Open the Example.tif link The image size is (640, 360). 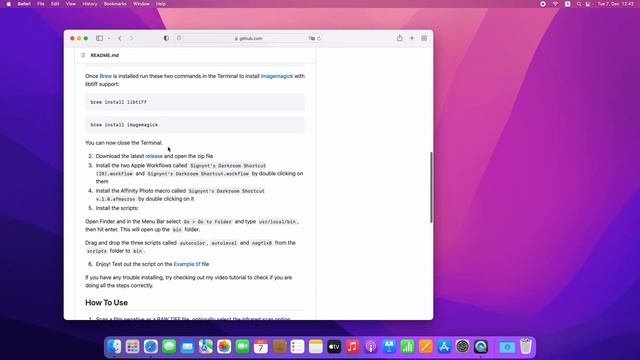click(x=187, y=264)
